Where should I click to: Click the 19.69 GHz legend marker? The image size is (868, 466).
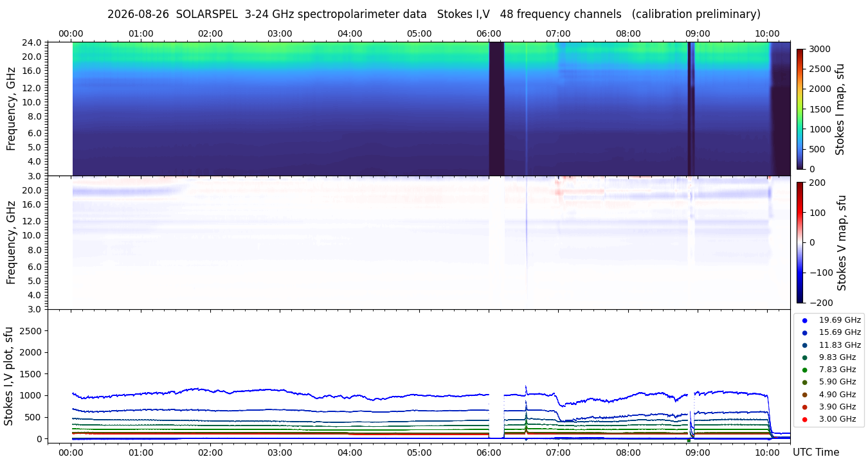804,320
